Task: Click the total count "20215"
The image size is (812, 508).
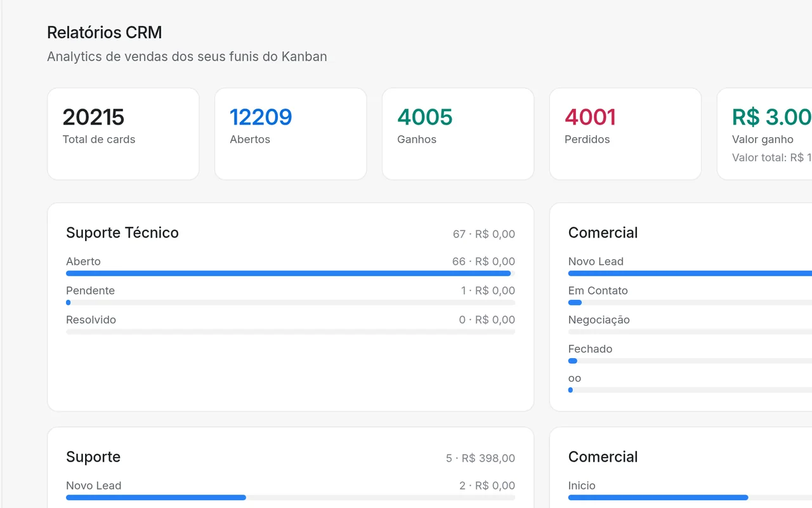Action: pyautogui.click(x=93, y=117)
